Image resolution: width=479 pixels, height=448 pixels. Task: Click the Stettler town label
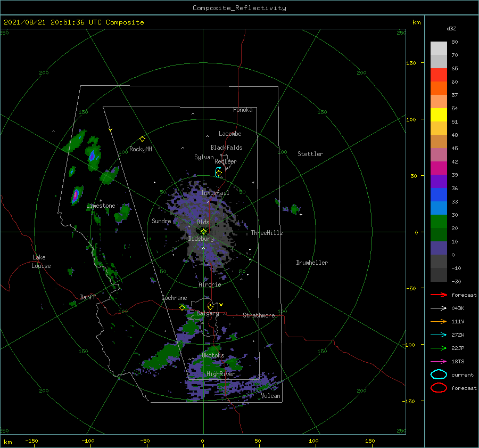tap(310, 154)
